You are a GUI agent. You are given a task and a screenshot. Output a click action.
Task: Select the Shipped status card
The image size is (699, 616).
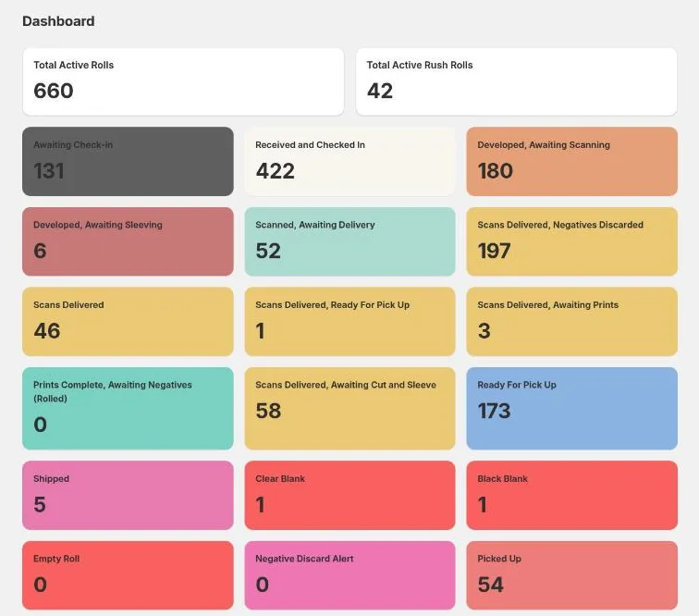[128, 495]
